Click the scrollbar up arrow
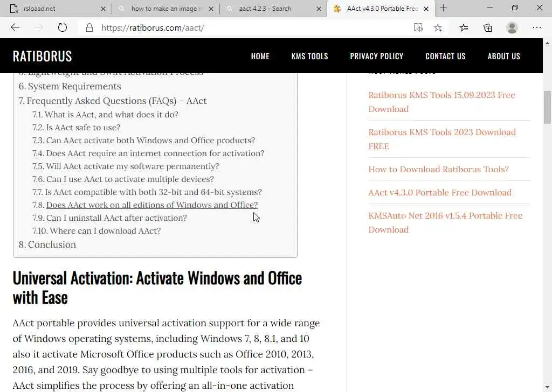552x392 pixels. 547,43
